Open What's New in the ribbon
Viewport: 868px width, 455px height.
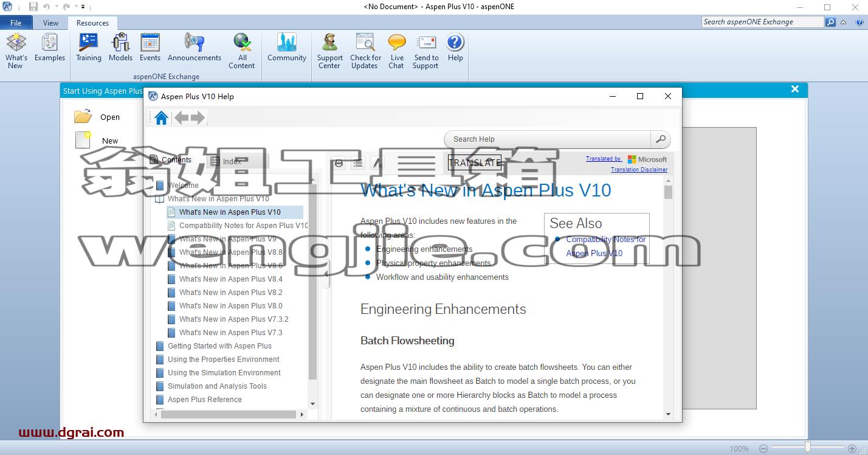coord(16,50)
